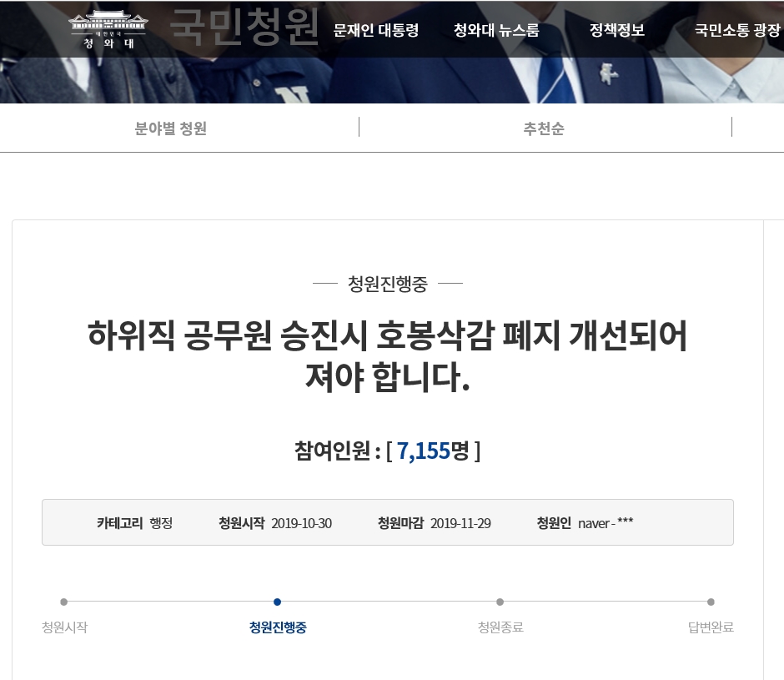Click the 답변완료 progress step dot
784x680 pixels.
tap(711, 602)
